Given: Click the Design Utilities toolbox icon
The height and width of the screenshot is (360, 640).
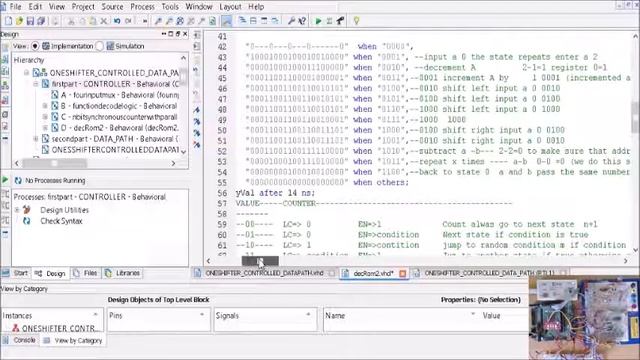Looking at the screenshot, I should coord(27,210).
